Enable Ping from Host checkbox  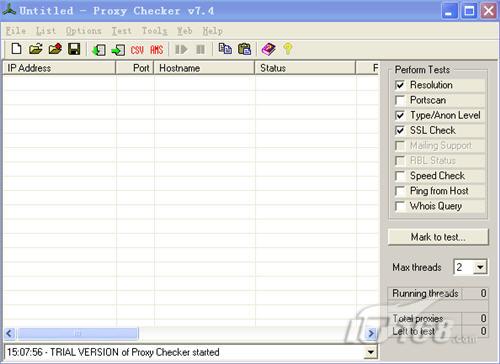pos(400,191)
